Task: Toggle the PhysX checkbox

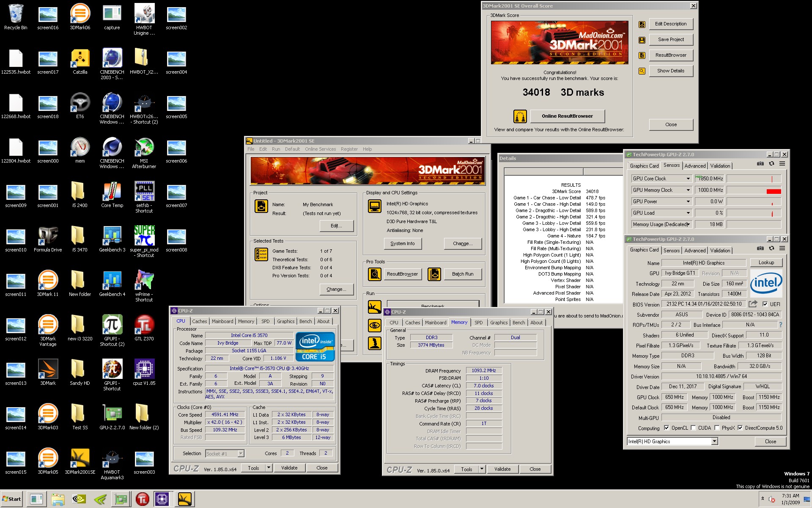Action: coord(717,428)
